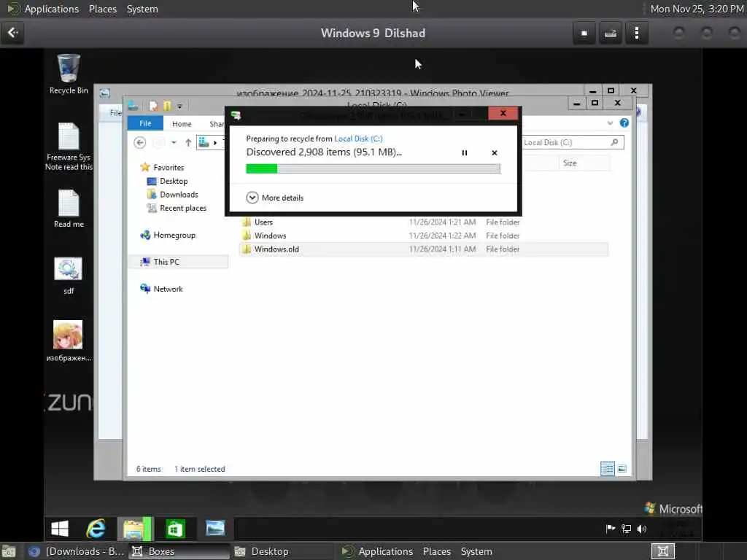Click the clock Mon Nov 25, 3:20 PM

697,9
